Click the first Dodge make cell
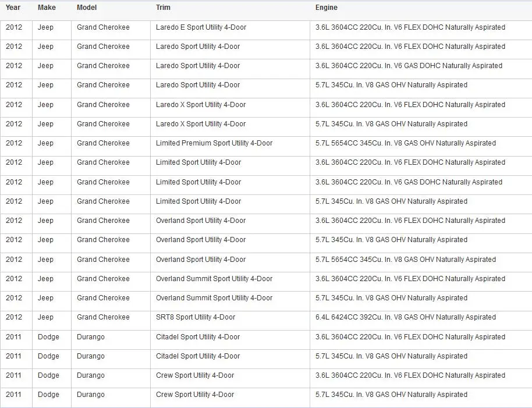The height and width of the screenshot is (408, 532). [x=52, y=340]
